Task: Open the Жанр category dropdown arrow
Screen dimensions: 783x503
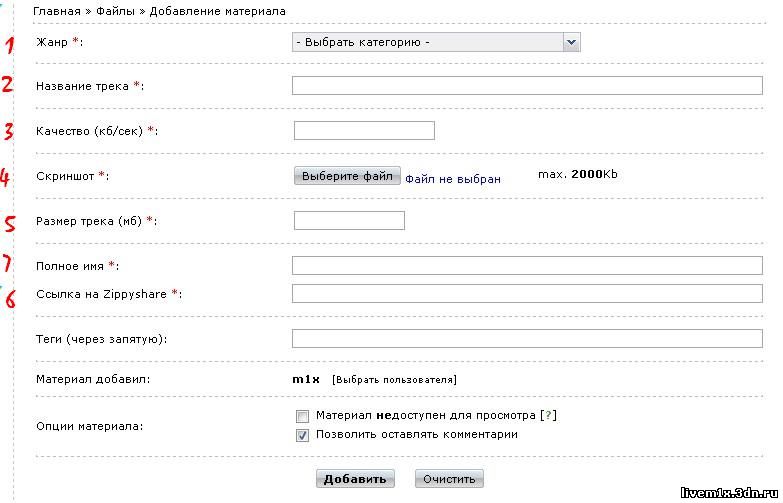Action: point(571,42)
